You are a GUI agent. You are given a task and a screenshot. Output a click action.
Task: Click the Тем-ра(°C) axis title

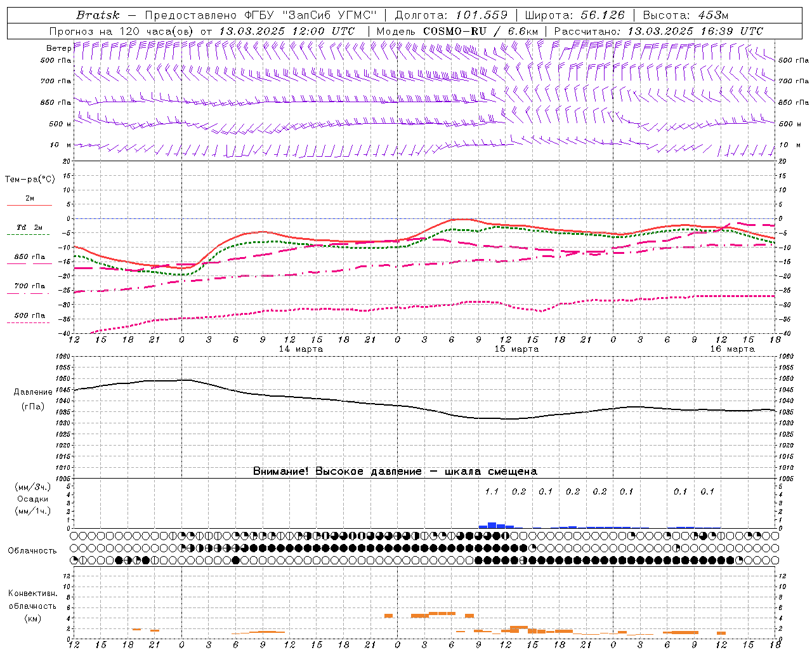tap(30, 179)
